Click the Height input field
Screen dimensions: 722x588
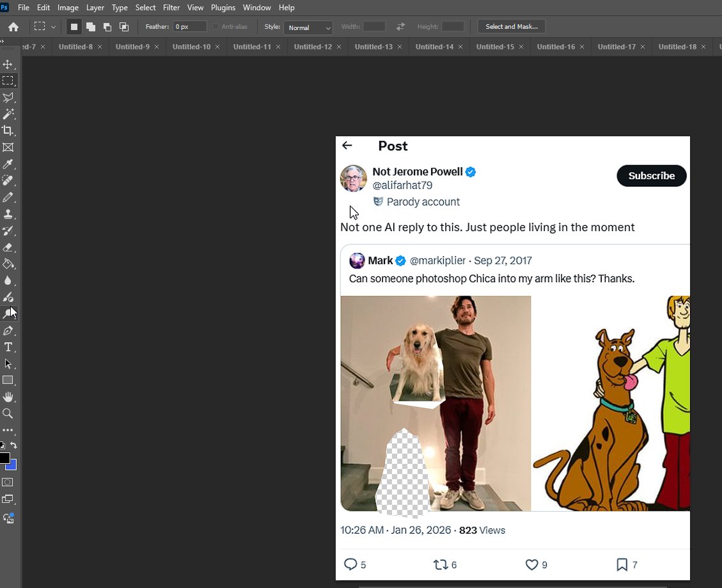click(x=453, y=27)
